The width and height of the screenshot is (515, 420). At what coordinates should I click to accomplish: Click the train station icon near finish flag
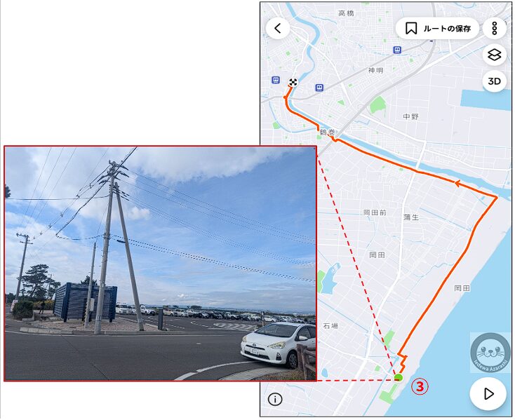point(276,80)
